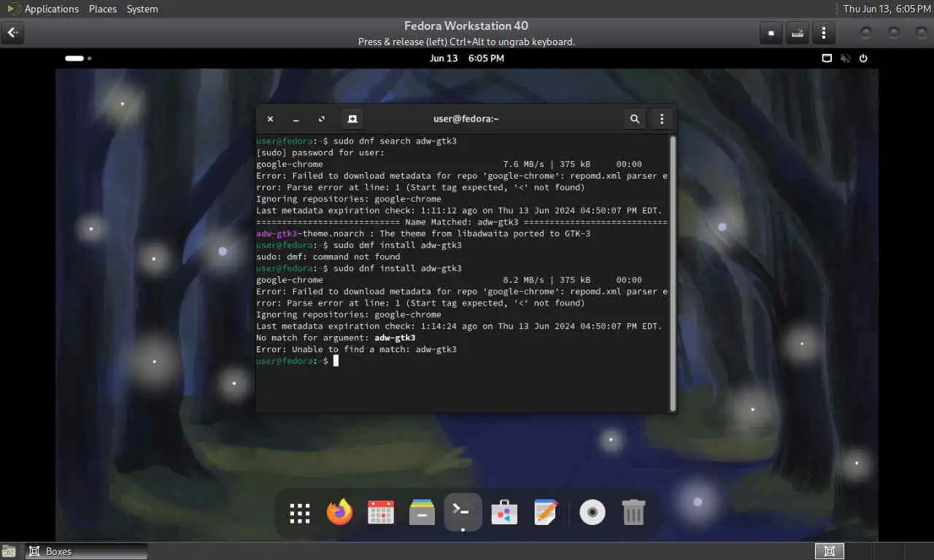This screenshot has height=560, width=934.
Task: Open the power menu in the GNOME top bar
Action: tap(863, 58)
